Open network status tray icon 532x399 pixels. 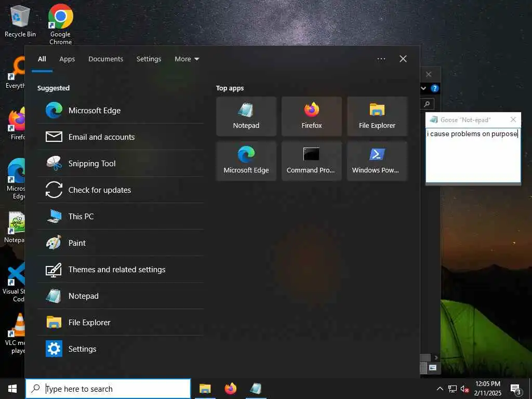[453, 389]
